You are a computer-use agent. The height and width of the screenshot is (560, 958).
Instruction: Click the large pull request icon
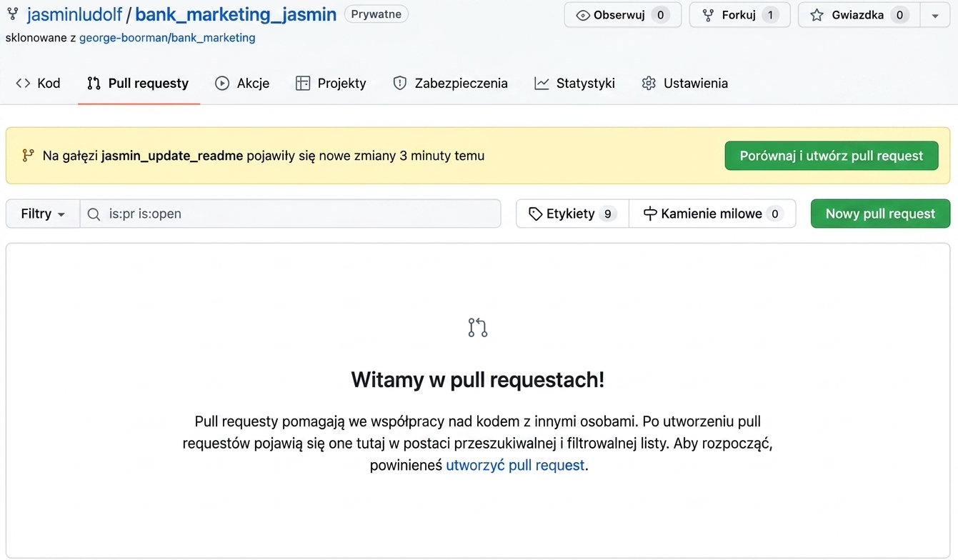[x=478, y=327]
